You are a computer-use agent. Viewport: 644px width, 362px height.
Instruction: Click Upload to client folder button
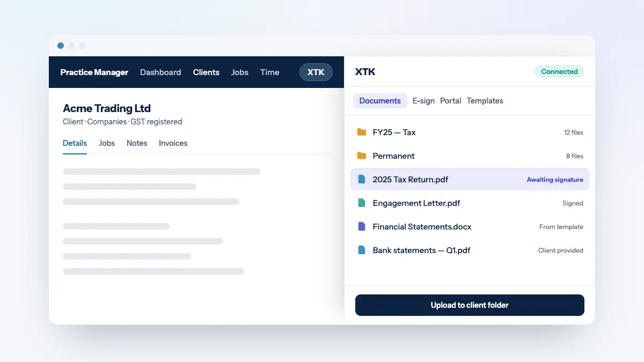click(470, 305)
